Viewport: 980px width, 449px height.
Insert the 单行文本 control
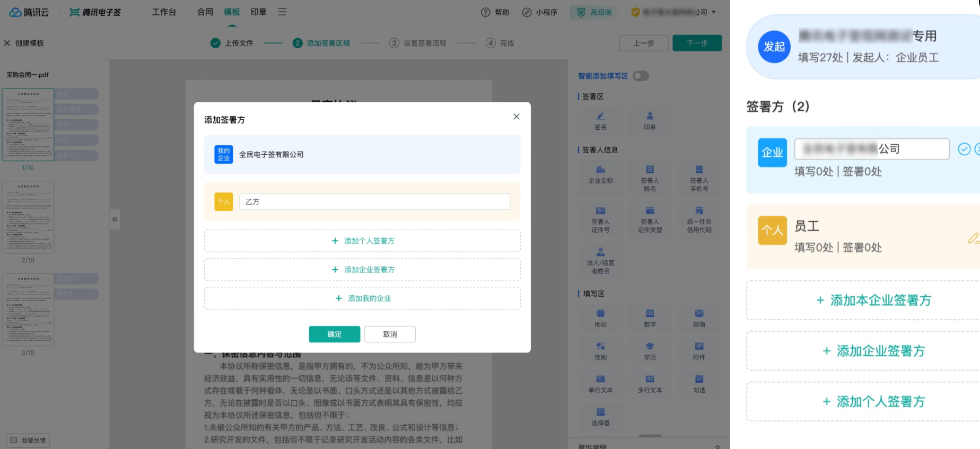600,384
